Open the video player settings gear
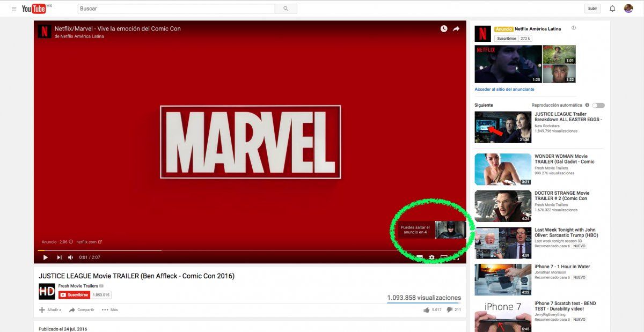Viewport: 644px width, 332px height. (x=431, y=257)
